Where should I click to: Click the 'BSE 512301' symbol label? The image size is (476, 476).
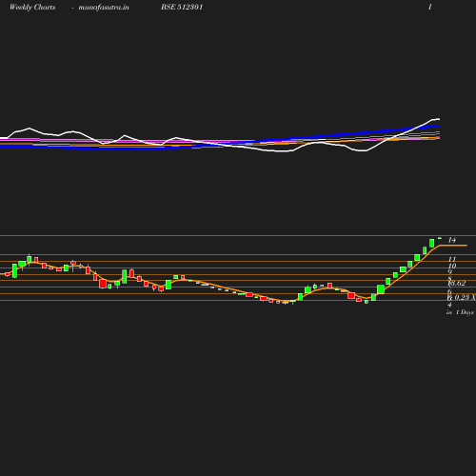click(182, 7)
